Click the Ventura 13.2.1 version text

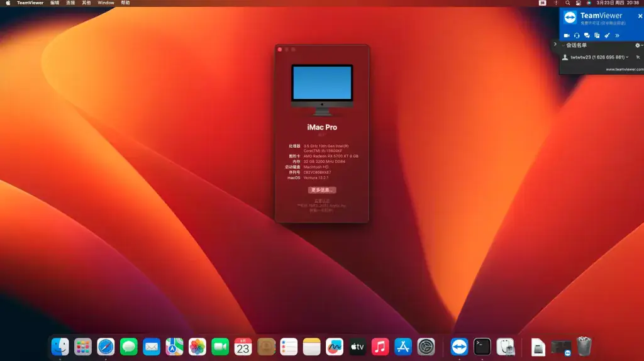(316, 178)
